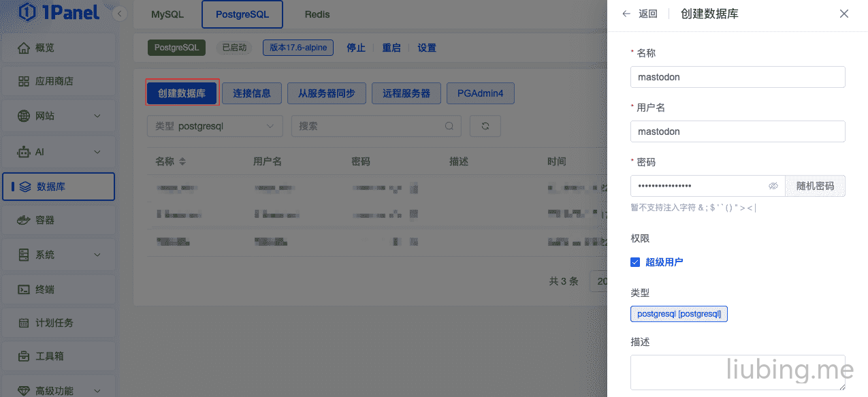
Task: Toggle password visibility eye icon
Action: (x=773, y=186)
